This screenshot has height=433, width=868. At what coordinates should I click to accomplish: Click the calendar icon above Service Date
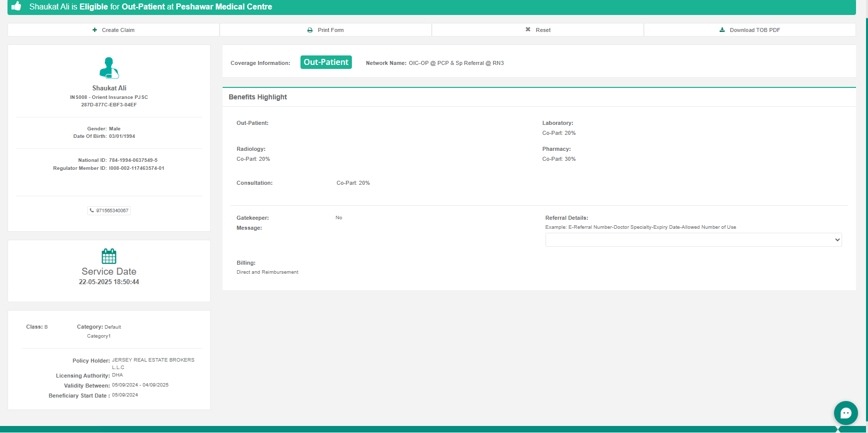pos(109,256)
